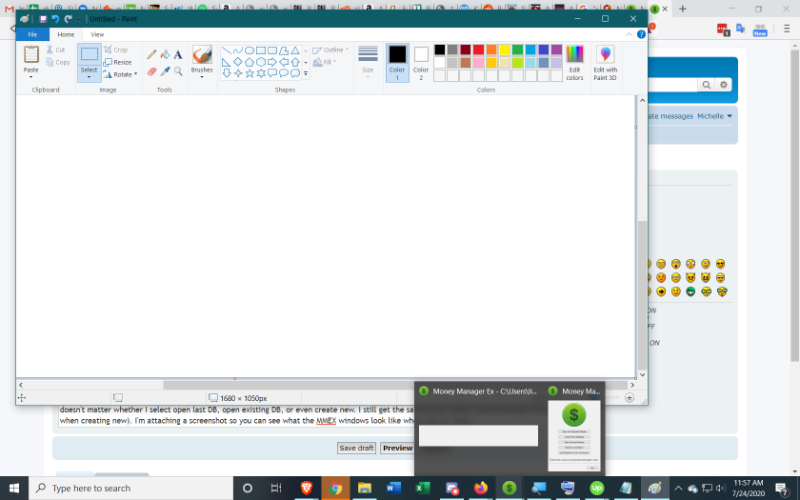Pick the Triangle shape
This screenshot has height=500, width=800.
tap(295, 51)
